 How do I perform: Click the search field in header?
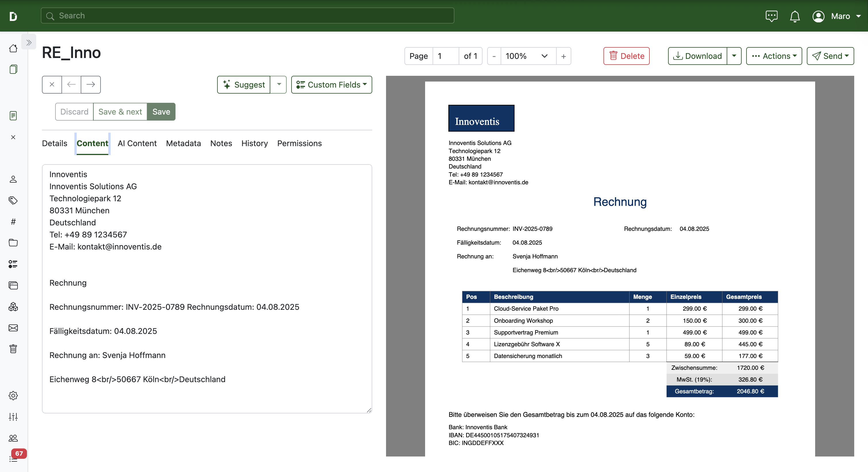point(247,16)
